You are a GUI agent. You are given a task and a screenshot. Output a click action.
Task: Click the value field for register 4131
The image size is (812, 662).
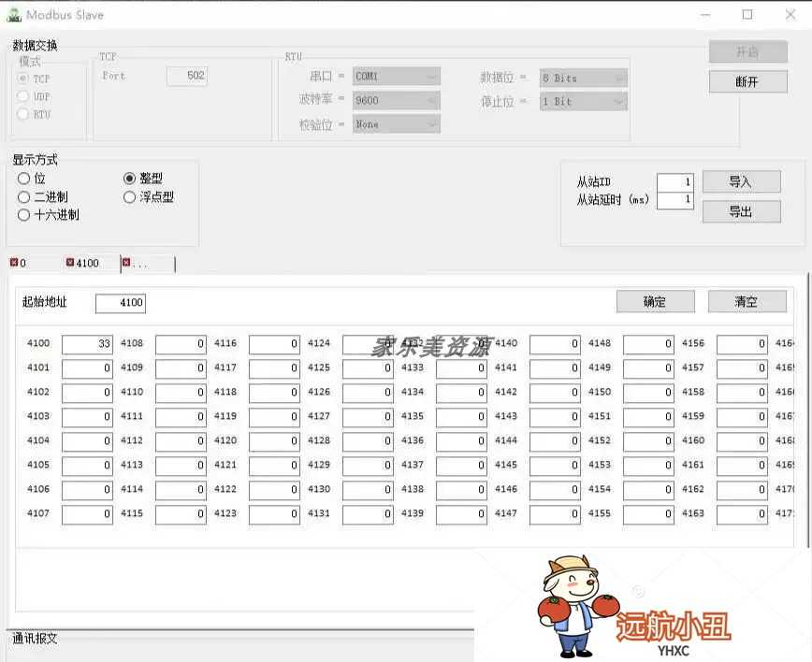[x=368, y=514]
